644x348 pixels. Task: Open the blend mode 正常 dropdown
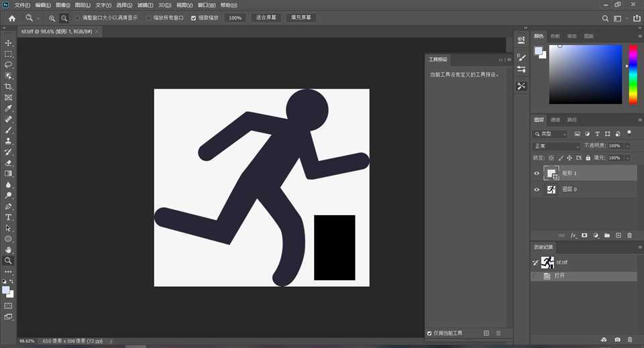tap(556, 146)
